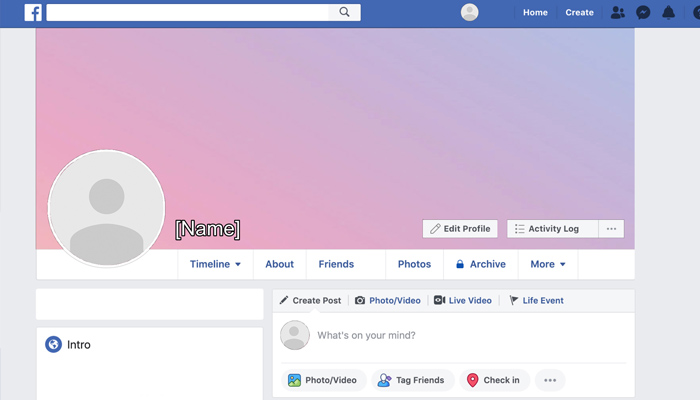Expand the Timeline dropdown

coord(216,264)
